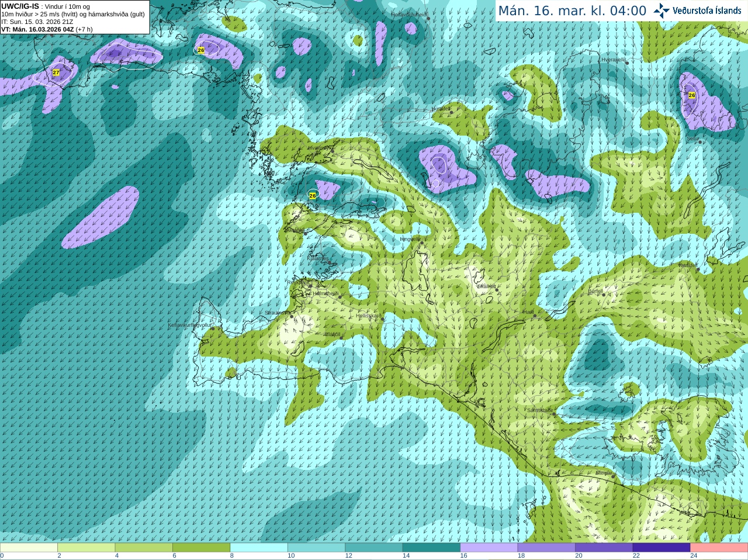
Task: Click the IT: Sun. 15. 03. 2026 21Z line
Action: (x=37, y=22)
